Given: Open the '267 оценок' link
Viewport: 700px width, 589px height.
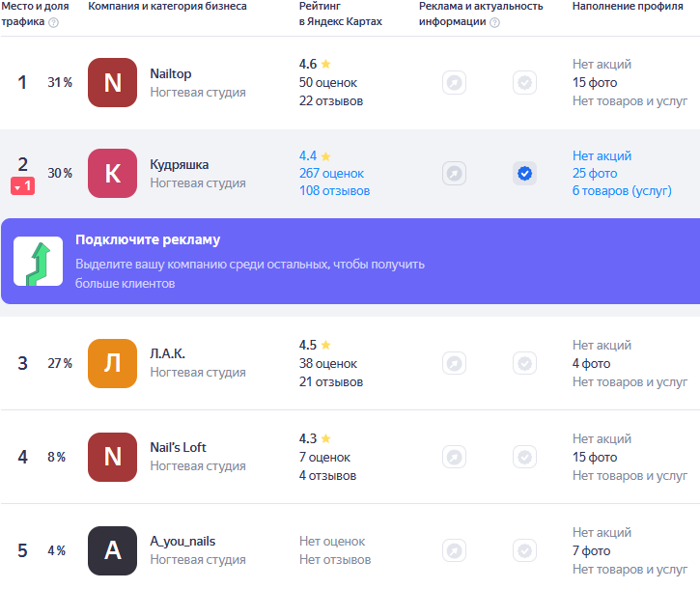Looking at the screenshot, I should point(332,173).
